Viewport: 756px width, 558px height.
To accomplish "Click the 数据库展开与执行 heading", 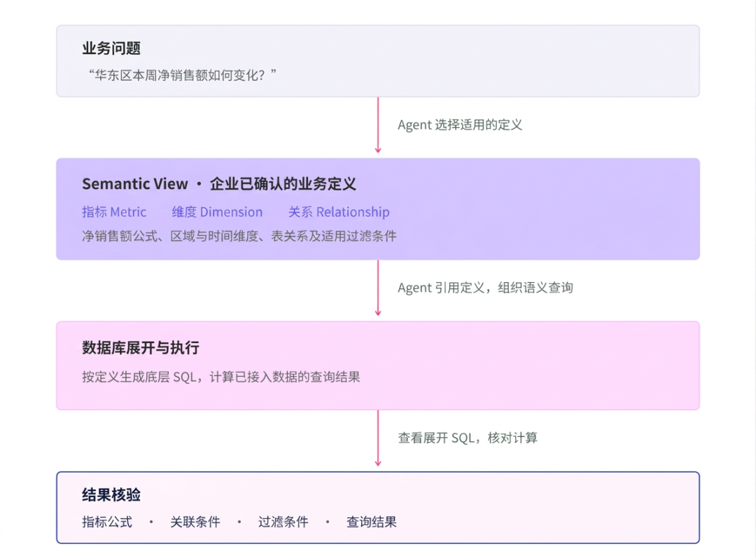I will [141, 348].
